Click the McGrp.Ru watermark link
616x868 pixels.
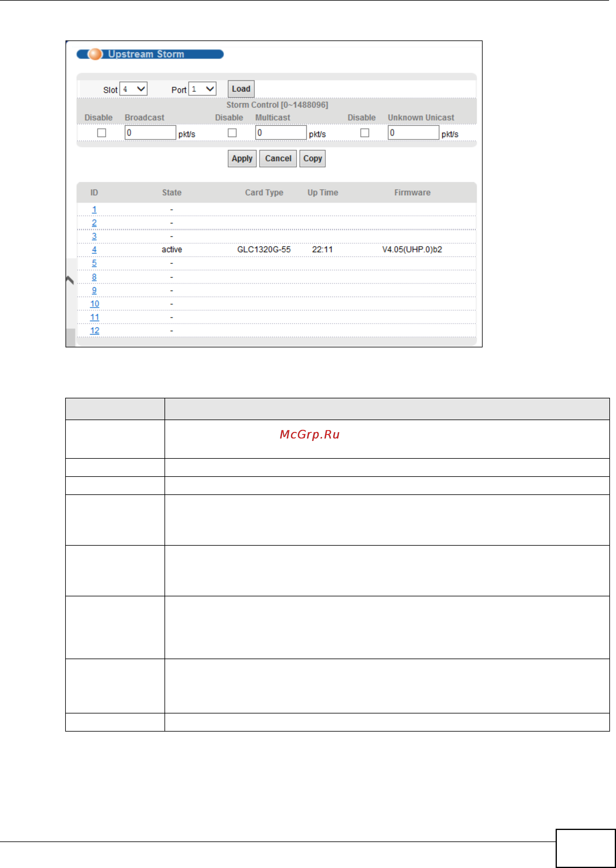(x=310, y=435)
